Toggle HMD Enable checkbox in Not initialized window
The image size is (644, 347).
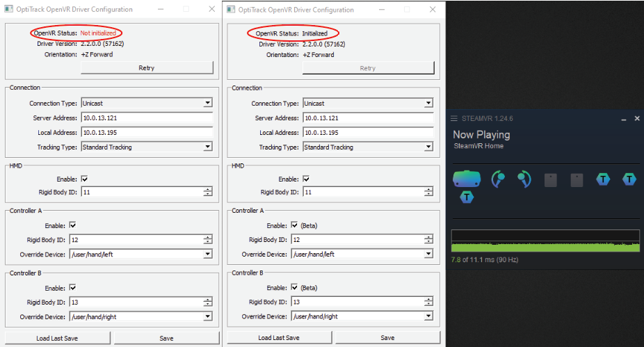pos(84,179)
